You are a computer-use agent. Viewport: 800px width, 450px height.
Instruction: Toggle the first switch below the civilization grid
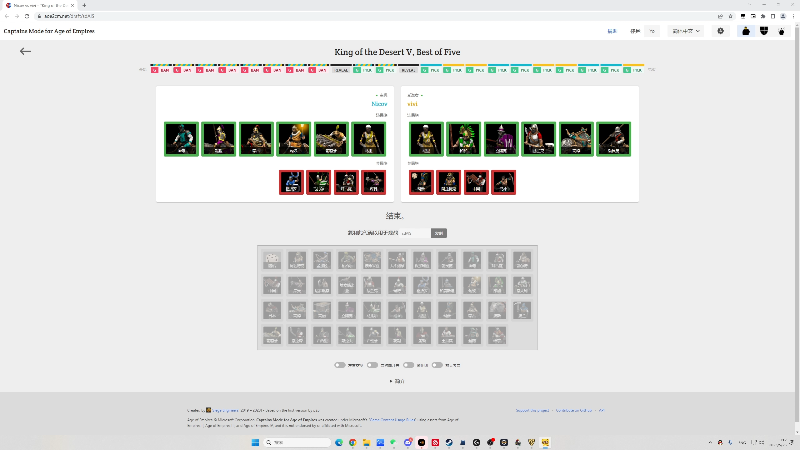(x=340, y=365)
